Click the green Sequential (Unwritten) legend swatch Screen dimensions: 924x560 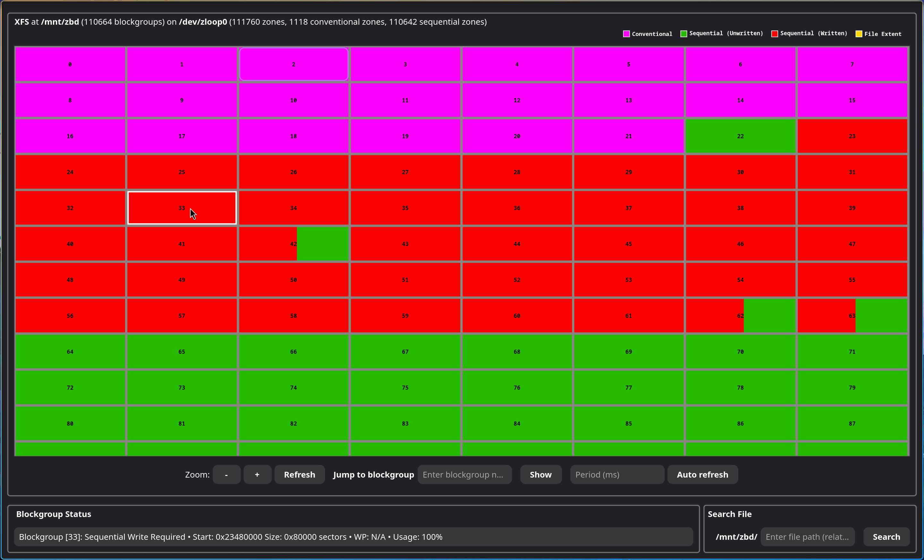coord(684,34)
